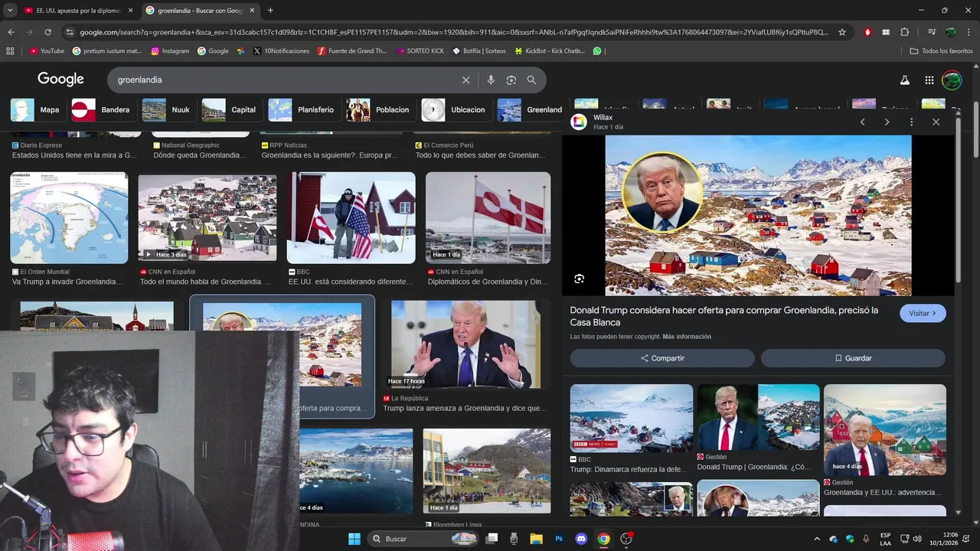Open the large Trump Greenland preview image

758,215
